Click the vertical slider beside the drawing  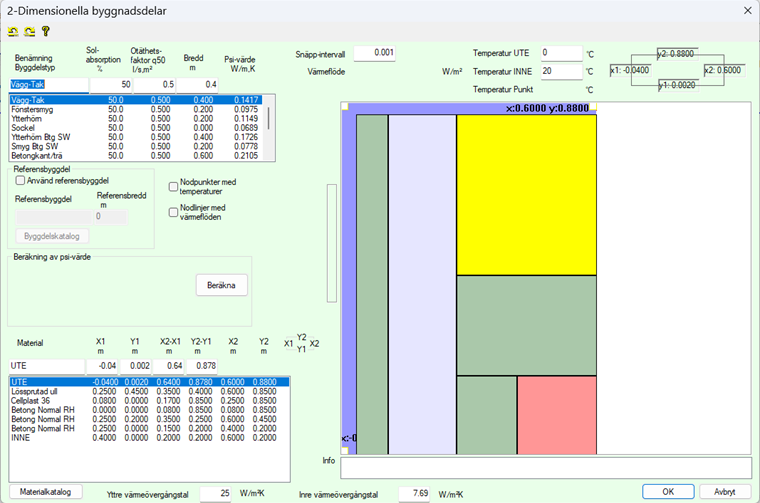click(331, 255)
